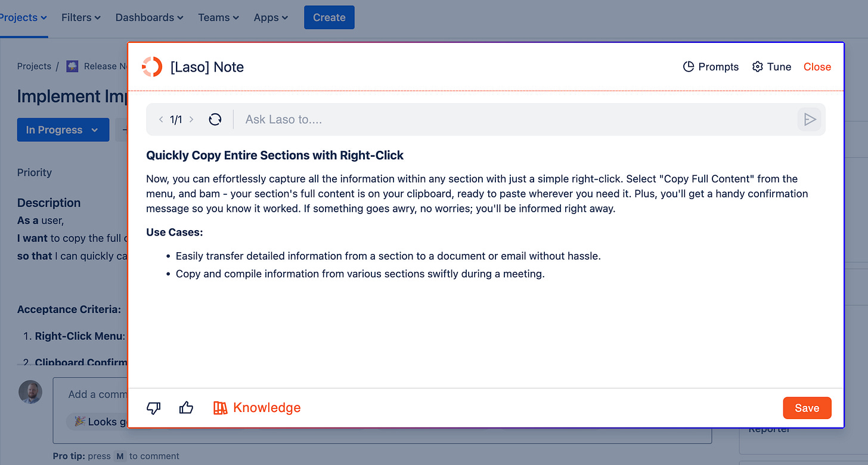The width and height of the screenshot is (868, 465).
Task: Click the 1/1 response counter
Action: click(176, 119)
